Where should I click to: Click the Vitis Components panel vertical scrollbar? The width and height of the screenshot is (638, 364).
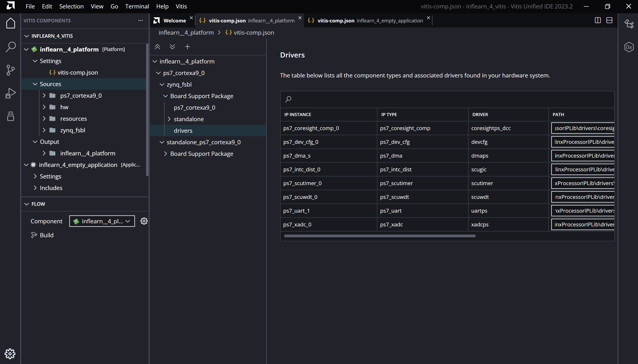click(147, 110)
